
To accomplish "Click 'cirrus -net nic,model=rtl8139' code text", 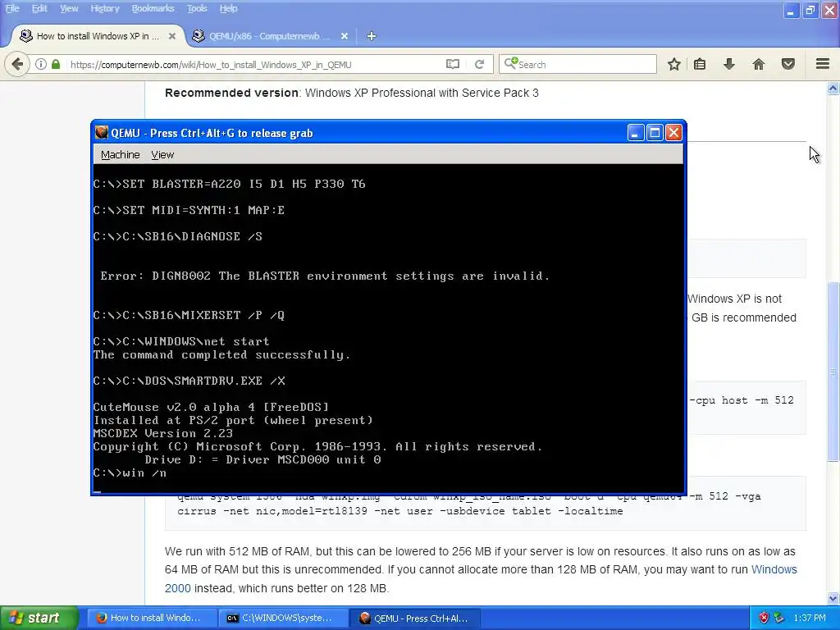I will coord(272,511).
